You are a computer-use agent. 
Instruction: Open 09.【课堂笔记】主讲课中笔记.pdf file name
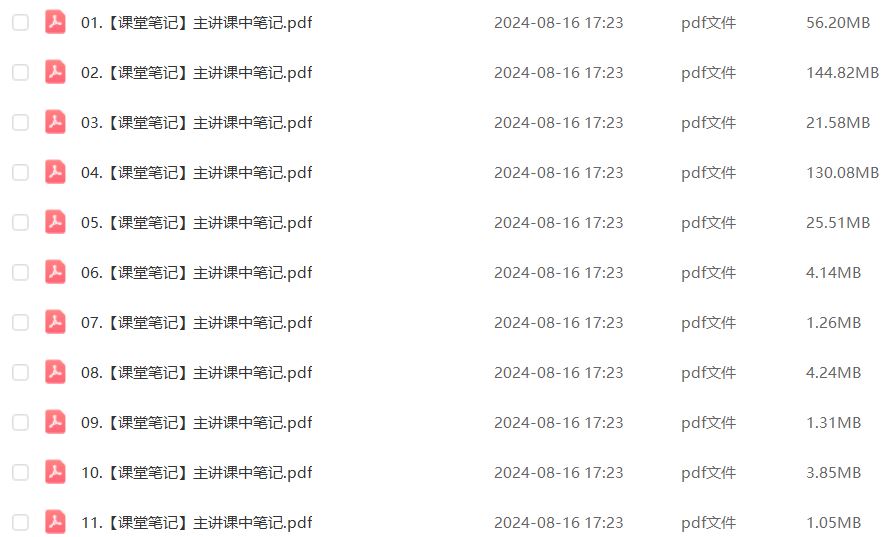coord(196,423)
